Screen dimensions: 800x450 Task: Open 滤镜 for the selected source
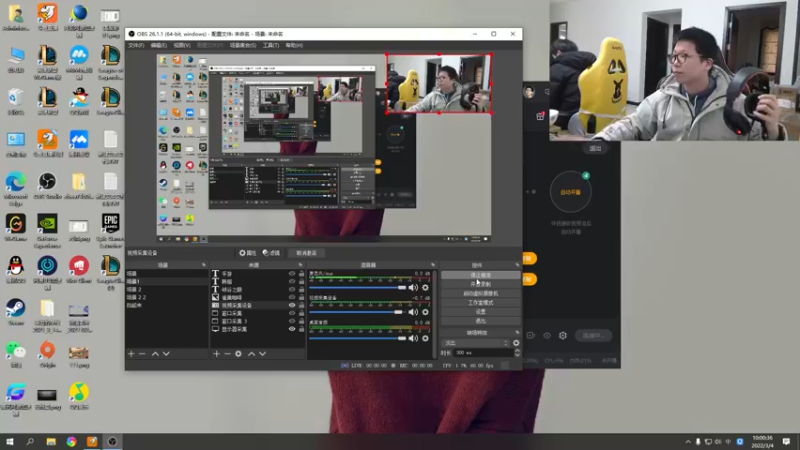click(271, 253)
